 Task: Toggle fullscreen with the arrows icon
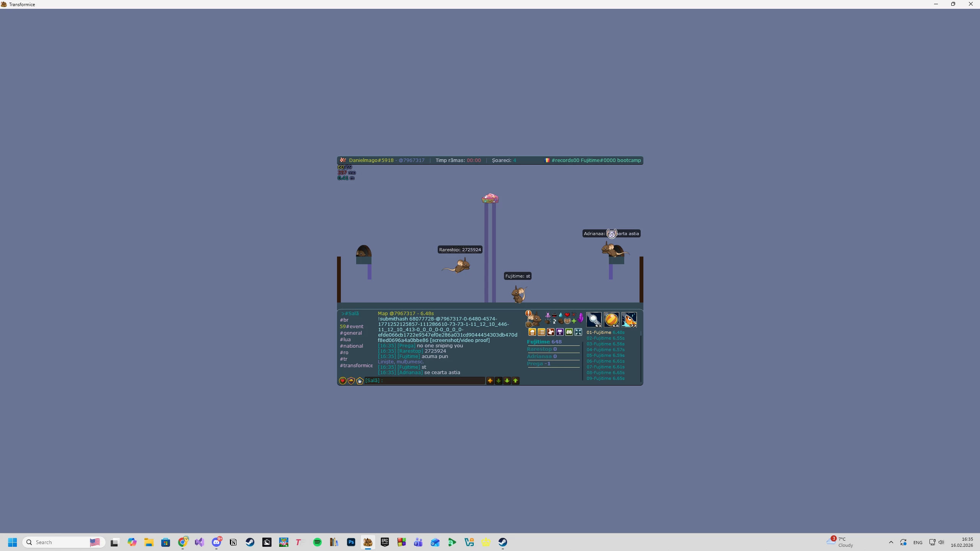click(578, 332)
